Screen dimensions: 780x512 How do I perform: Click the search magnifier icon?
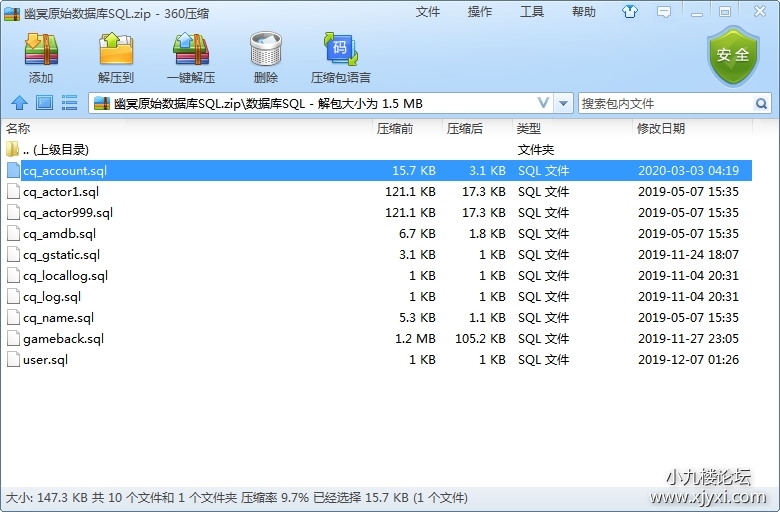tap(761, 103)
